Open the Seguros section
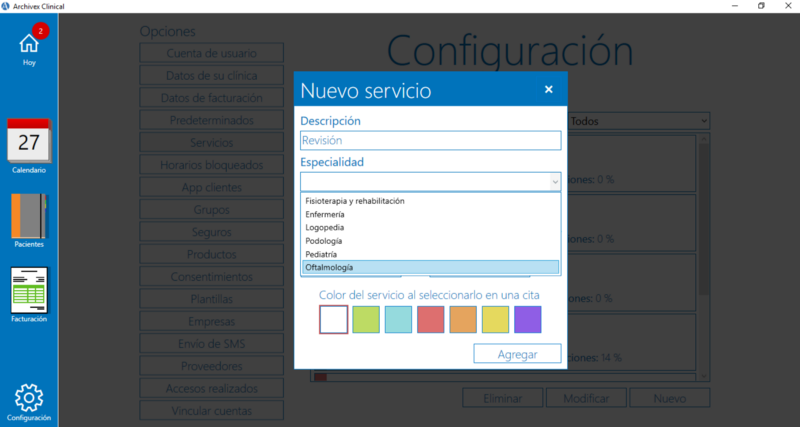 [212, 232]
